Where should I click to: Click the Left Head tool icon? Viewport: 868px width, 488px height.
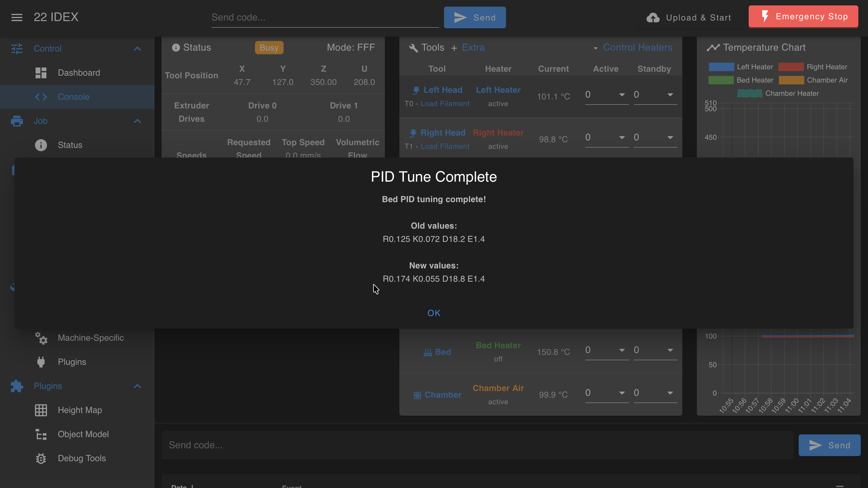[416, 90]
